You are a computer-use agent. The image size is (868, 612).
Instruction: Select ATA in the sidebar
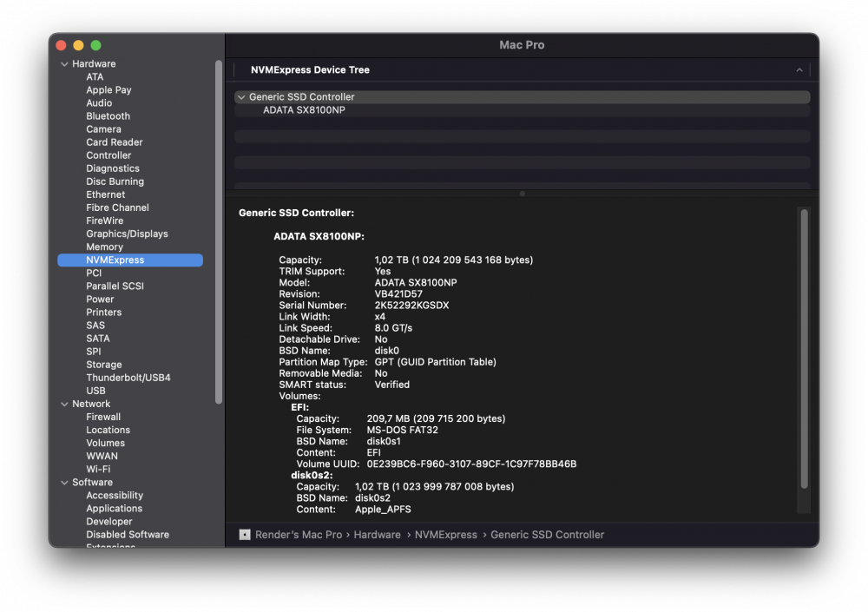tap(95, 77)
